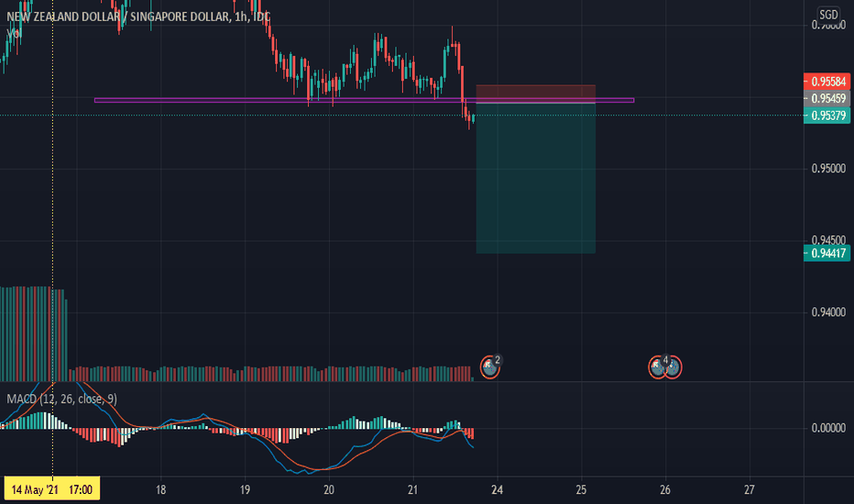Select the red stop-loss zone of short position
Screen dimensions: 854x504
pyautogui.click(x=536, y=93)
